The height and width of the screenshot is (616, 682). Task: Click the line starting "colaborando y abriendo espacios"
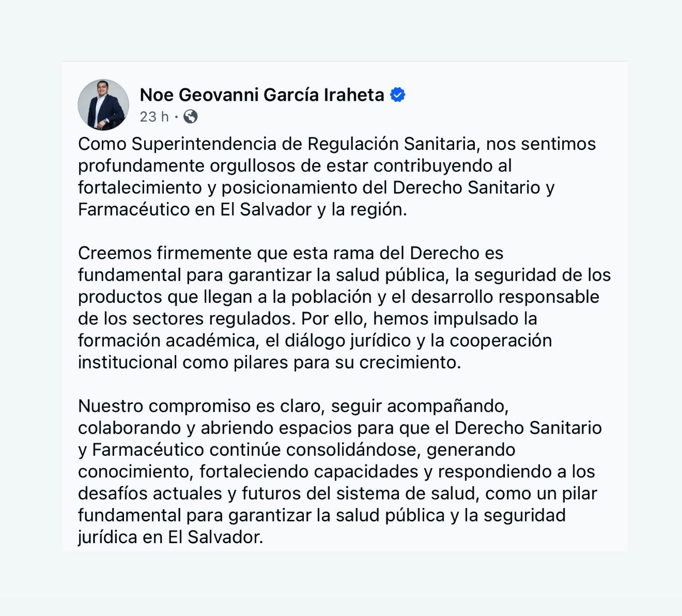tap(339, 428)
